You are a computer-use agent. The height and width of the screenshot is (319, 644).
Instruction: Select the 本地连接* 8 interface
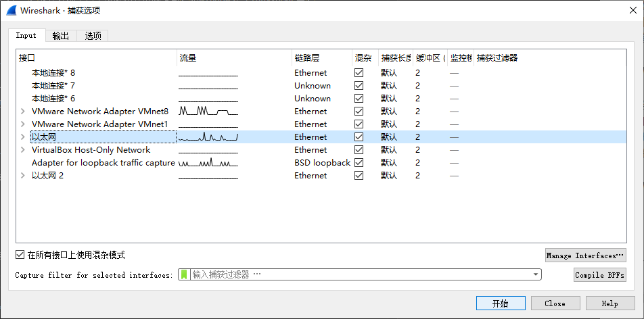click(x=53, y=73)
